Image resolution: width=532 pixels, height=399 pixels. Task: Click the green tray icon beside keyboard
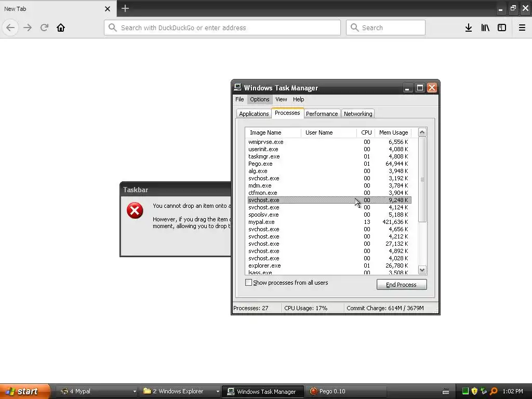coord(465,391)
